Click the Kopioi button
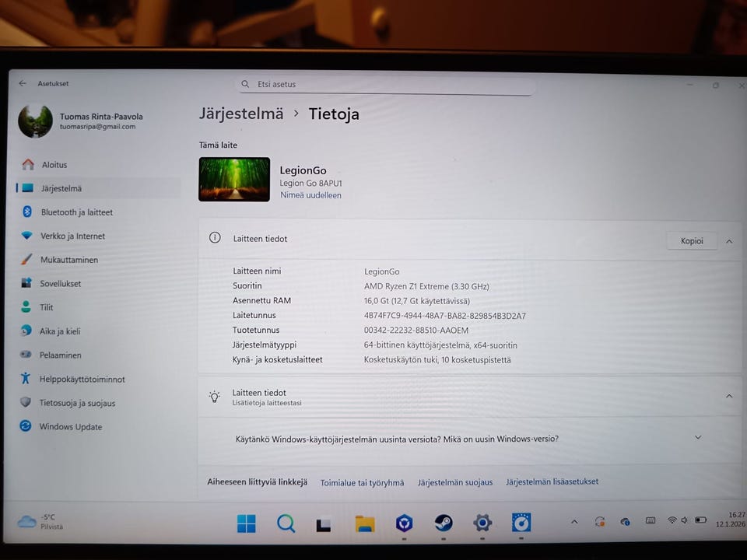 click(x=691, y=241)
